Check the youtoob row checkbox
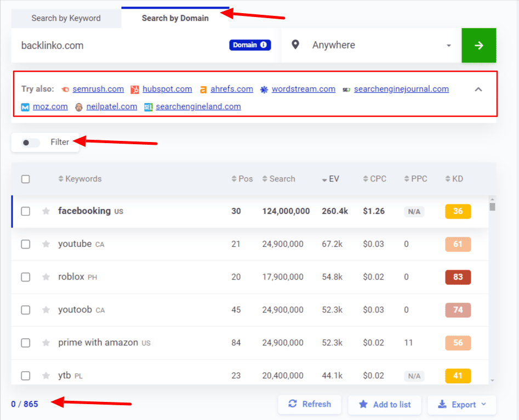519x420 pixels. tap(26, 310)
